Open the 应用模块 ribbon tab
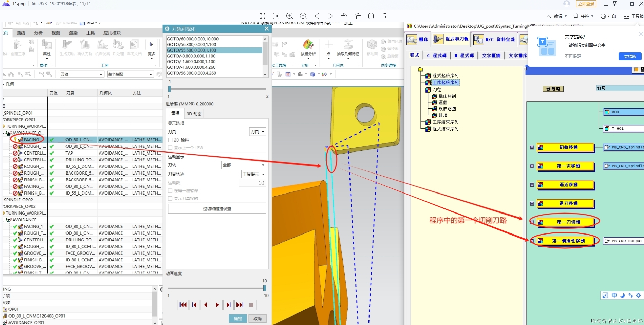The image size is (644, 325). (112, 33)
